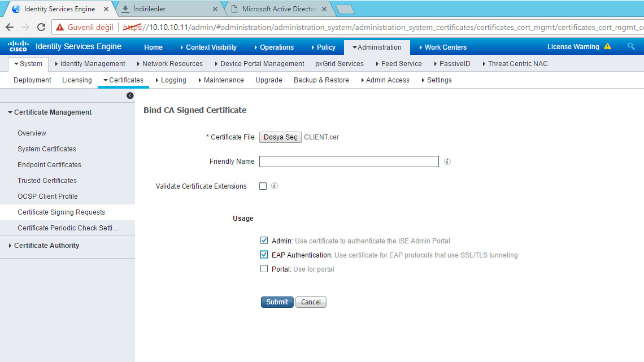
Task: Click the License Warning link
Action: click(573, 47)
